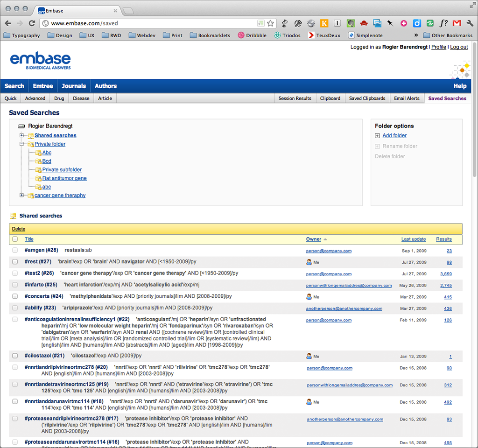Toggle the Owner column sort arrow
Screen dimensions: 478x448
325,239
